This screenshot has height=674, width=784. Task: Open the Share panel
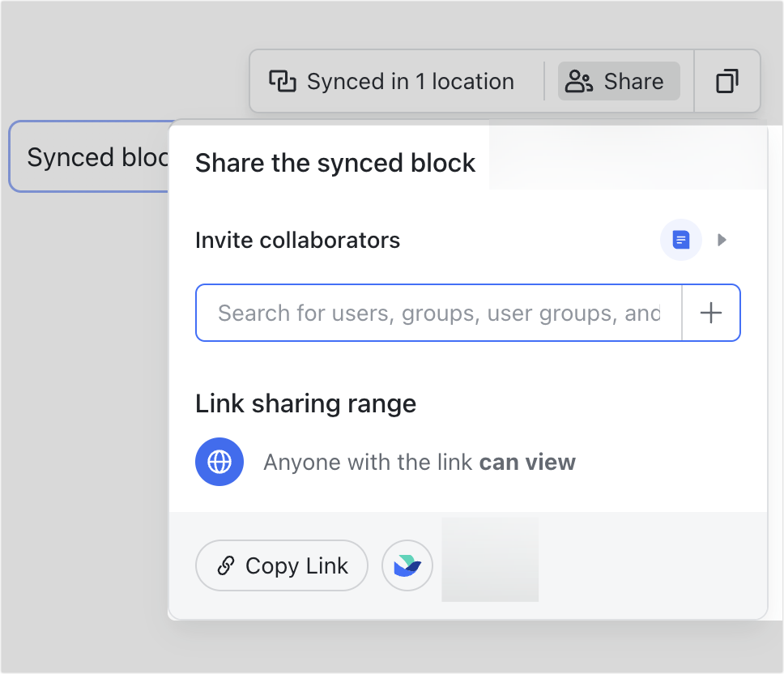[619, 81]
